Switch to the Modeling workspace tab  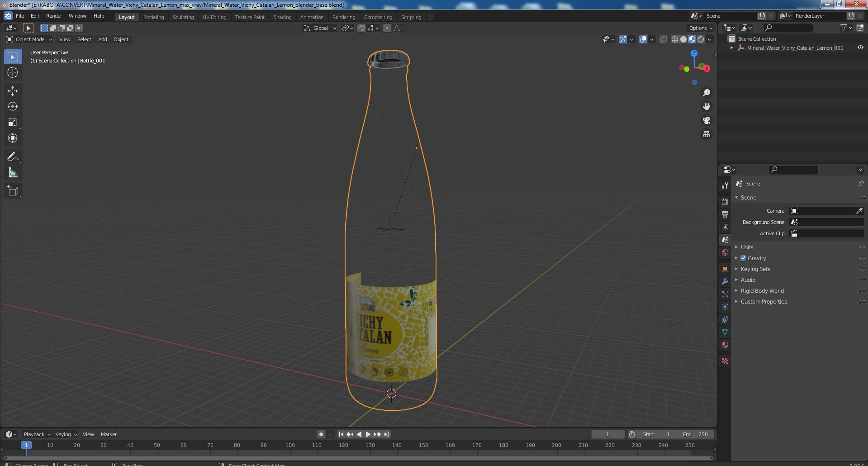pos(153,17)
